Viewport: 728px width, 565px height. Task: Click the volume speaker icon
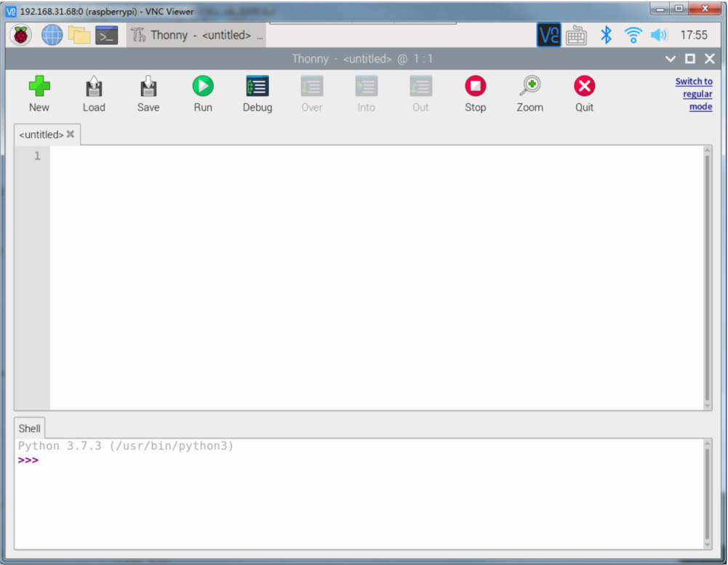[x=659, y=35]
